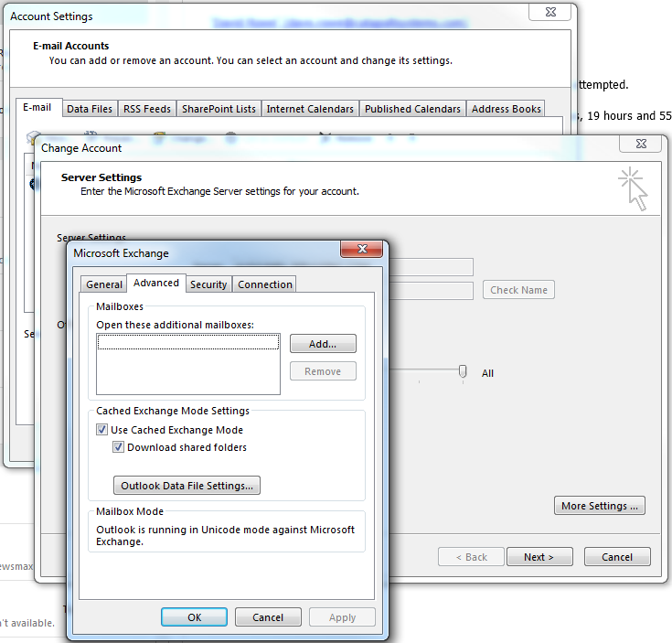Close the Microsoft Exchange dialog

coord(362,249)
